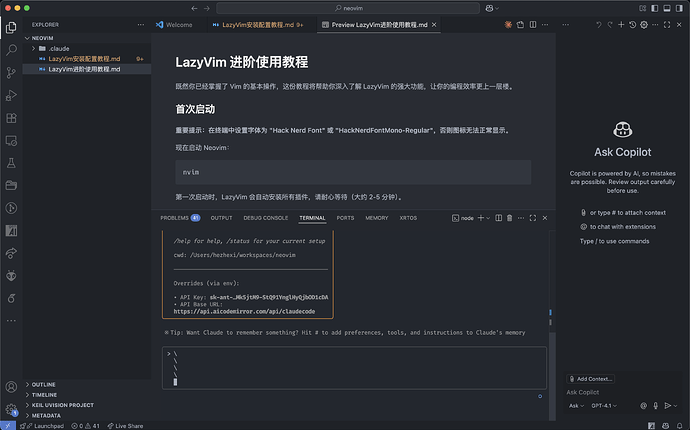Screen dimensions: 690x430
Task: Open errors and warnings count in status bar
Action: click(85, 426)
